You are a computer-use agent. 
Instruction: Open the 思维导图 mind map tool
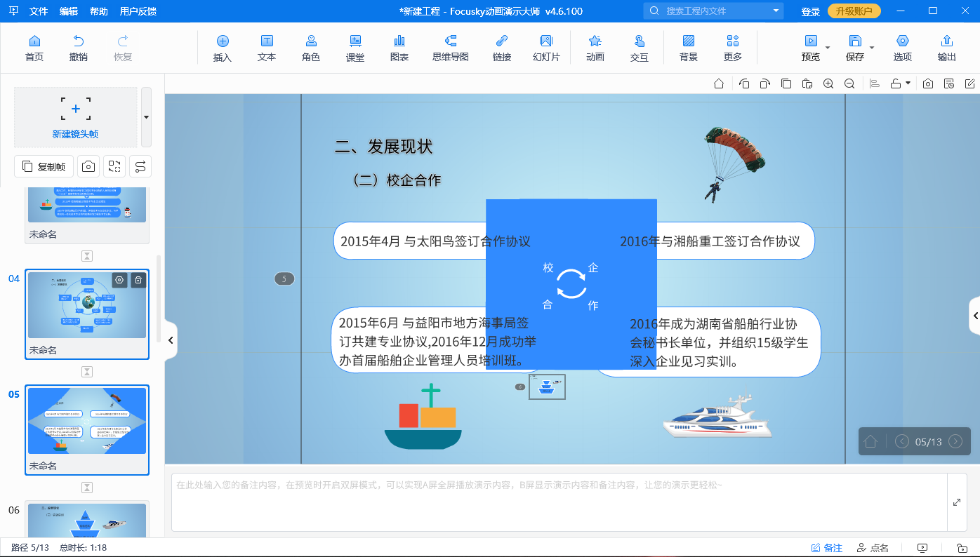(x=451, y=48)
